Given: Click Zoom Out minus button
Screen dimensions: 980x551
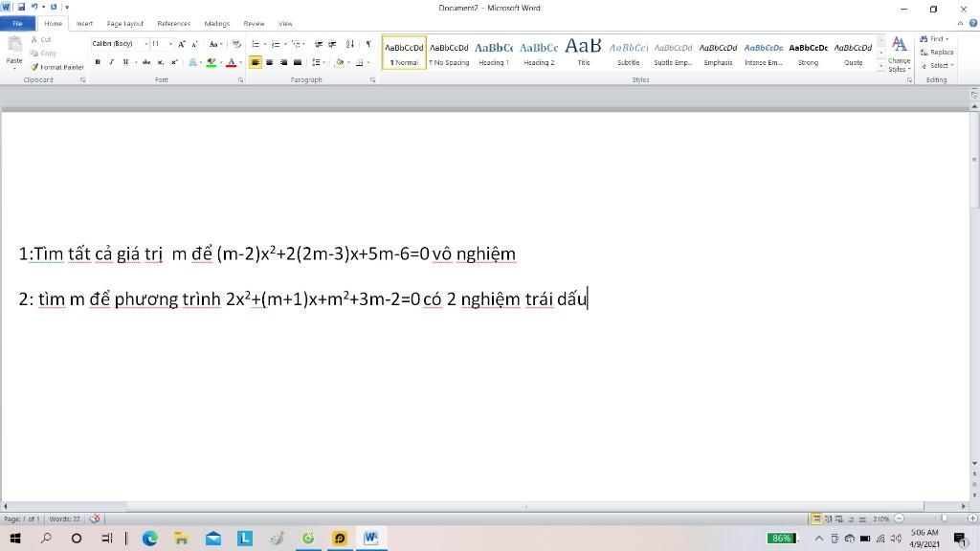Looking at the screenshot, I should pyautogui.click(x=899, y=518).
